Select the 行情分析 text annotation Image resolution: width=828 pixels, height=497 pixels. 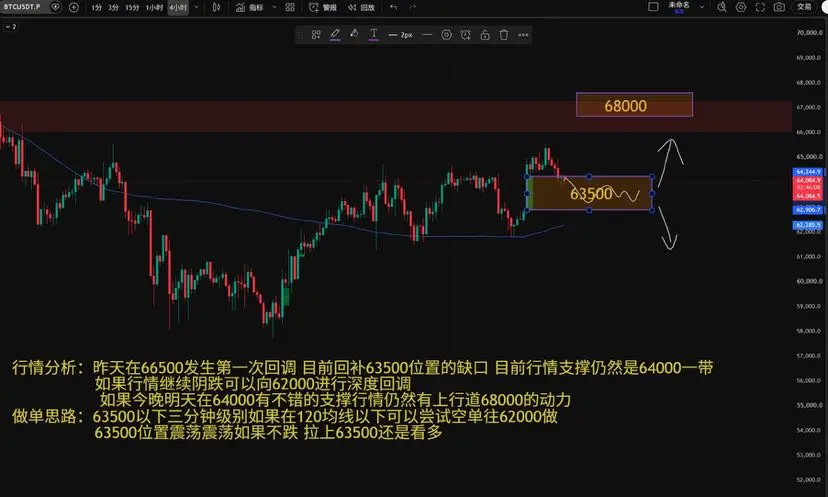pos(362,383)
